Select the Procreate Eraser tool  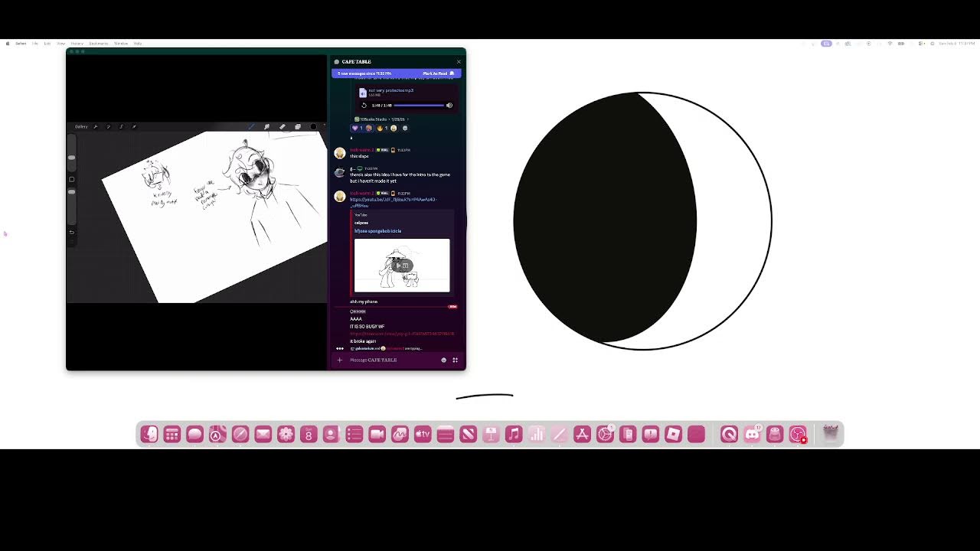click(283, 126)
